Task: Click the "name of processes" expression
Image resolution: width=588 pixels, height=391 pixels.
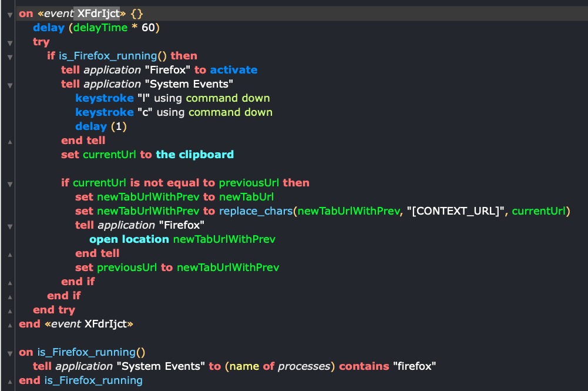Action: click(x=278, y=366)
